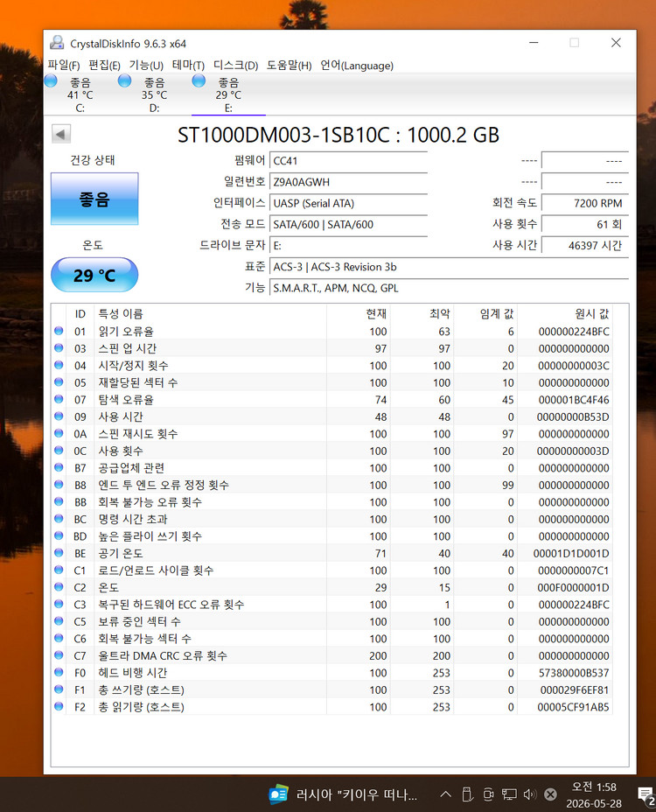Switch to the C: drive tab at 41 °C
Image resolution: width=656 pixels, height=812 pixels.
tap(80, 94)
